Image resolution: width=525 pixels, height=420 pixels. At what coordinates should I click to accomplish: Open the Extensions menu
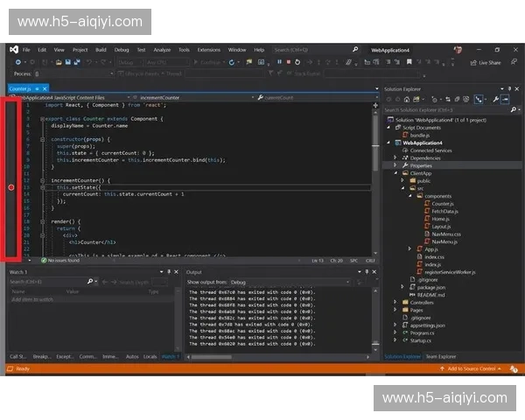click(208, 50)
